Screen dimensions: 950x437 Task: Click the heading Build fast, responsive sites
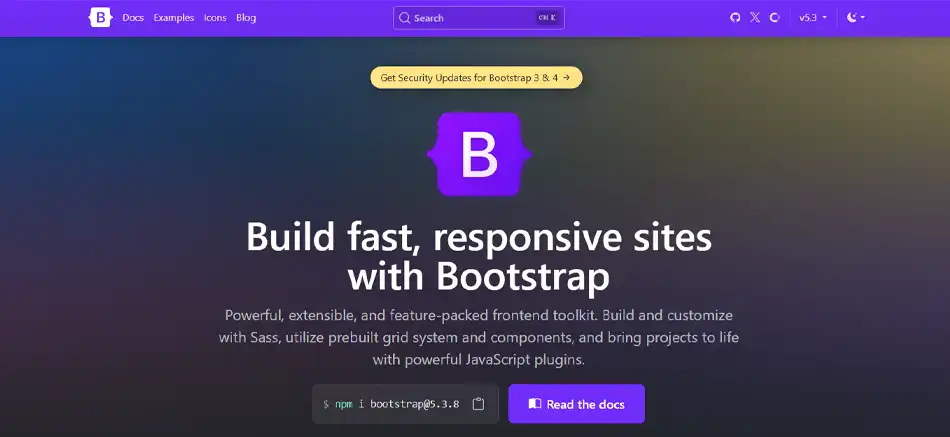[x=479, y=237]
